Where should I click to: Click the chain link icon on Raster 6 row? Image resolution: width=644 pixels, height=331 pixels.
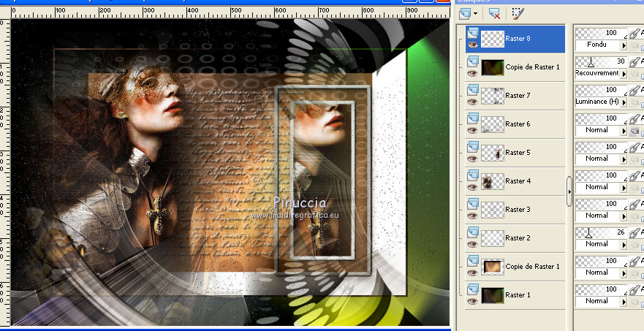click(634, 119)
